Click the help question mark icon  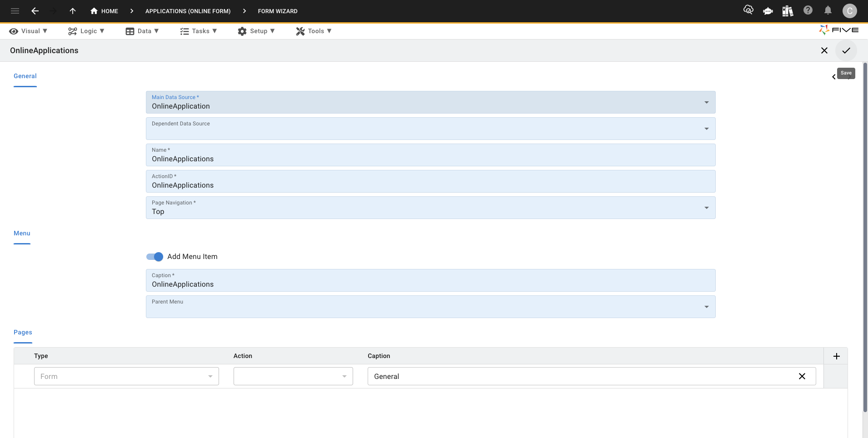point(808,10)
